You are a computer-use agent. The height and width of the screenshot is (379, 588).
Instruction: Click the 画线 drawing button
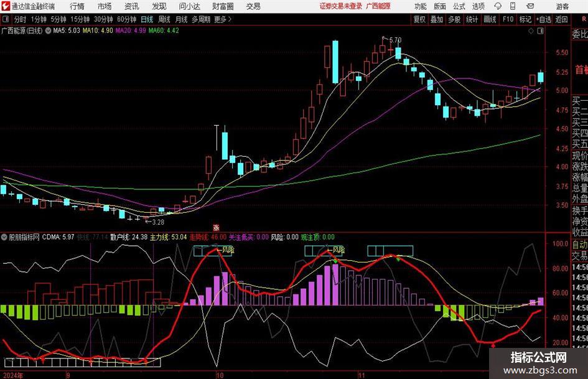point(490,19)
